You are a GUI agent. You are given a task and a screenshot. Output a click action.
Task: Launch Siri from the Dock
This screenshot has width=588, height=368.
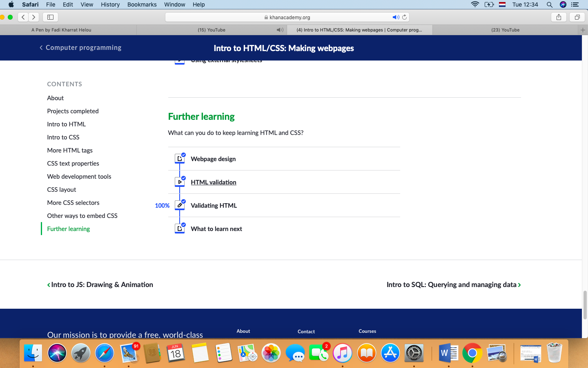click(x=57, y=353)
